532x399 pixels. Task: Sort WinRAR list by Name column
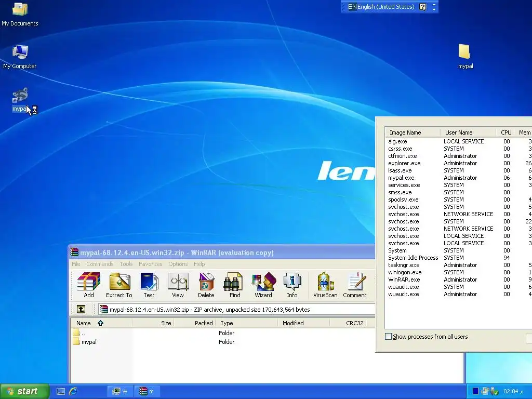[101, 323]
